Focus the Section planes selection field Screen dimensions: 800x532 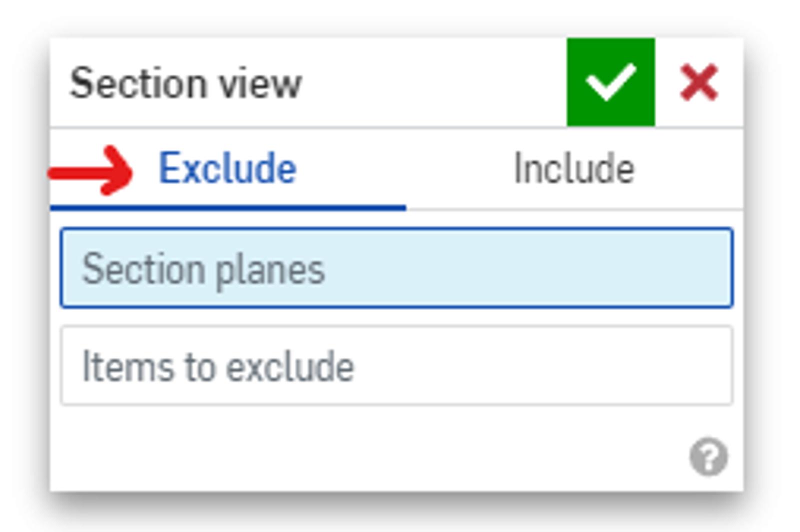396,268
